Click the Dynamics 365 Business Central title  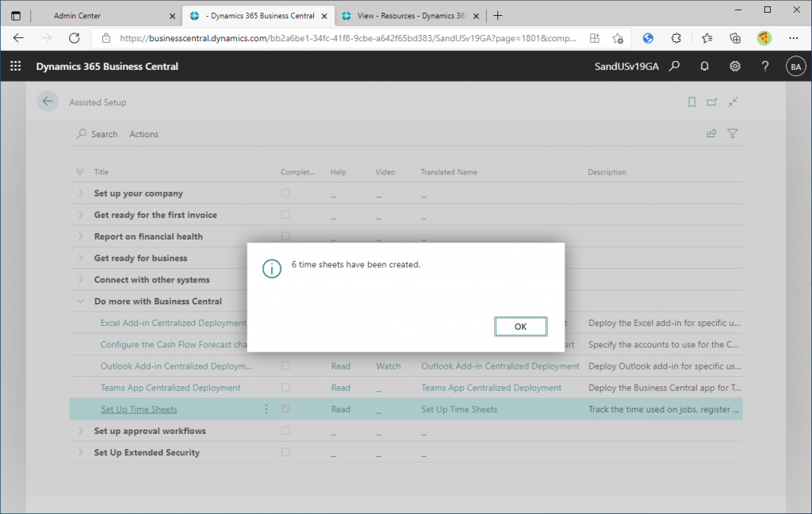[107, 67]
